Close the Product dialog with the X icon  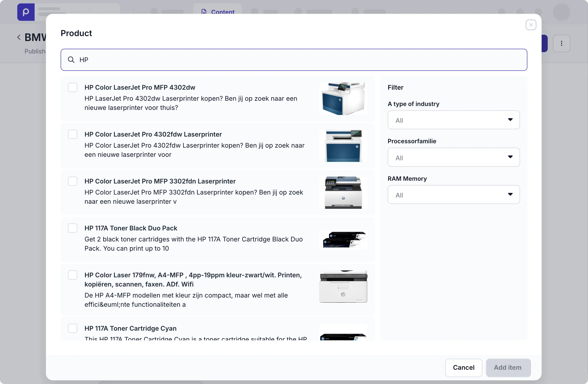point(531,25)
